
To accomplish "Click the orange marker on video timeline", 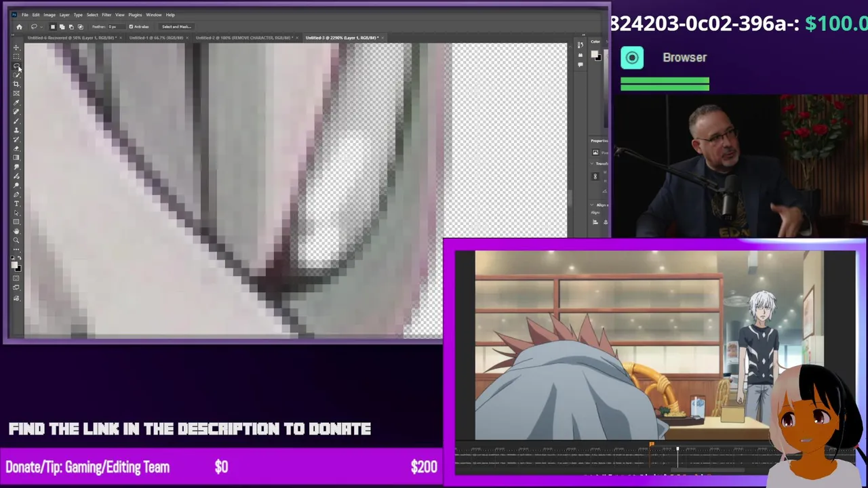I will [x=651, y=445].
